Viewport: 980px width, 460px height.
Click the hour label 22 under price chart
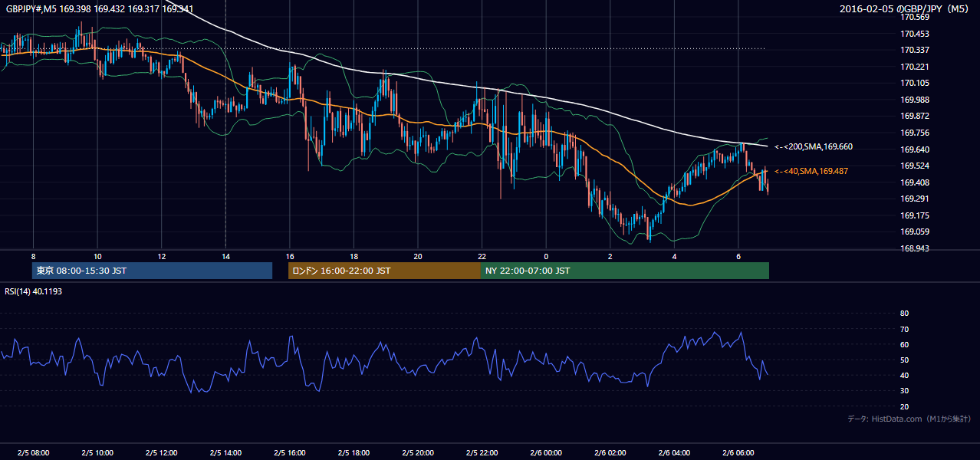[482, 256]
